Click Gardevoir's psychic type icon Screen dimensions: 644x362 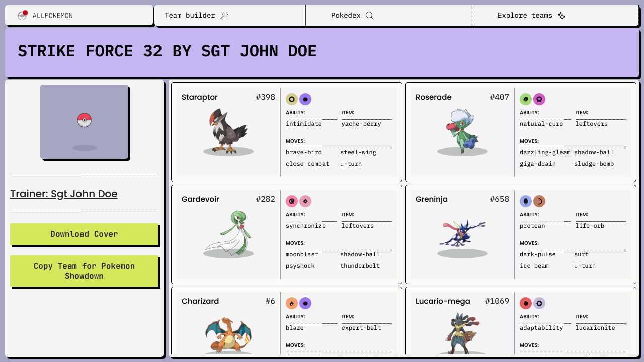(292, 201)
